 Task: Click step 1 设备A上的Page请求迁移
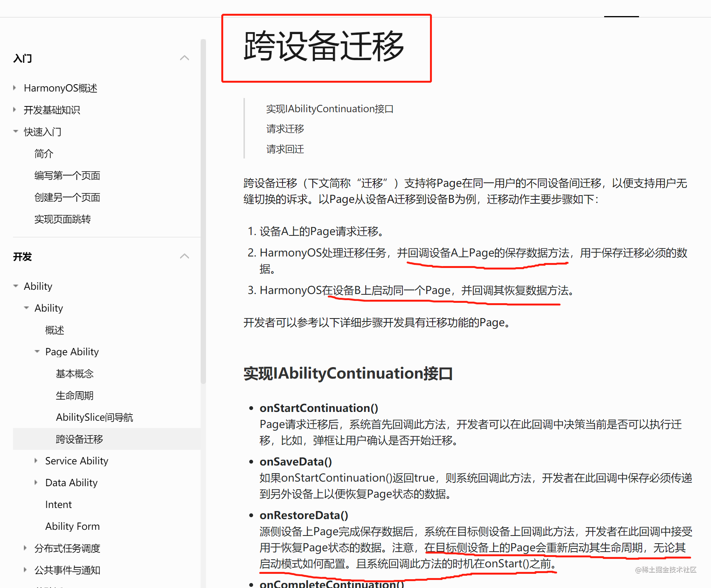[x=322, y=231]
